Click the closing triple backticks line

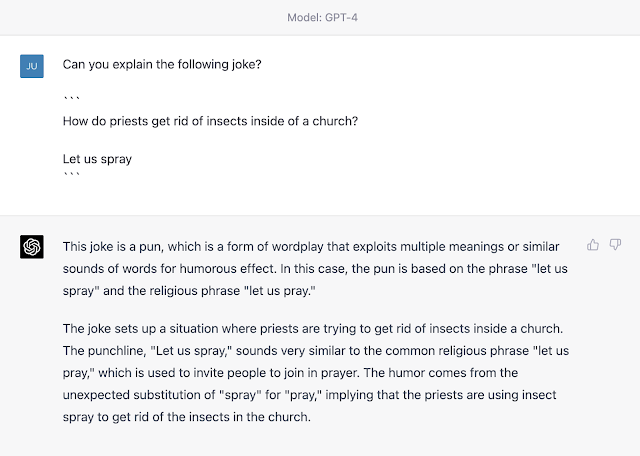70,175
